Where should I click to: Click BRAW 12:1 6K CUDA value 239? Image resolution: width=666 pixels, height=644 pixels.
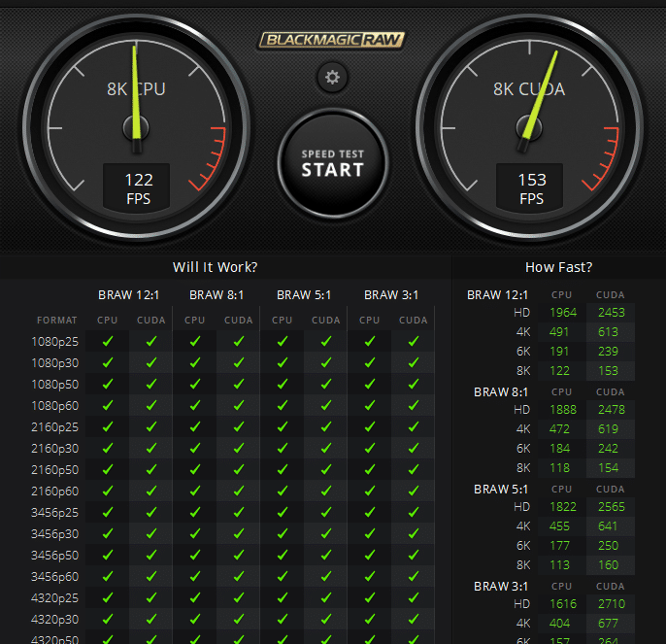click(608, 352)
